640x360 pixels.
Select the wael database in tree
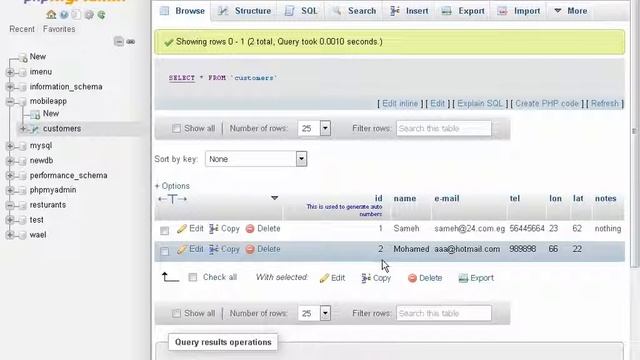38,235
